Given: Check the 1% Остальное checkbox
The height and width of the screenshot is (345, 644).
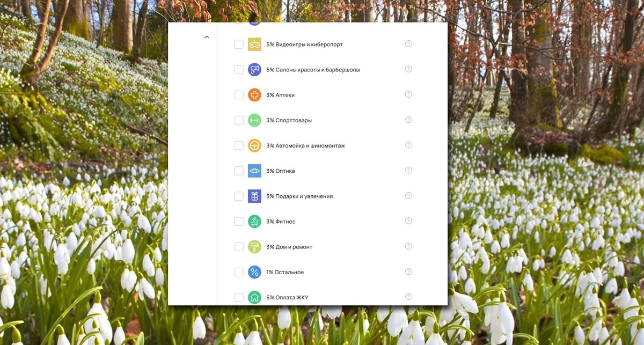Looking at the screenshot, I should pyautogui.click(x=239, y=272).
